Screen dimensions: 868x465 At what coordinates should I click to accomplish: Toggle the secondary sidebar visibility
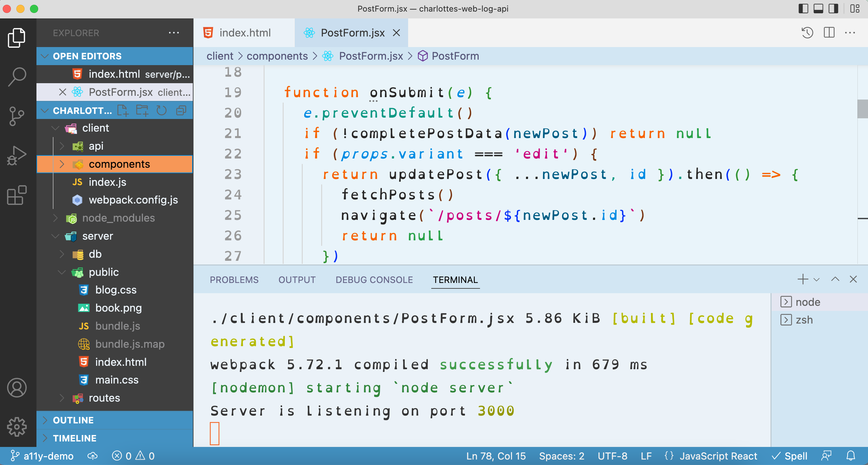[x=833, y=9]
